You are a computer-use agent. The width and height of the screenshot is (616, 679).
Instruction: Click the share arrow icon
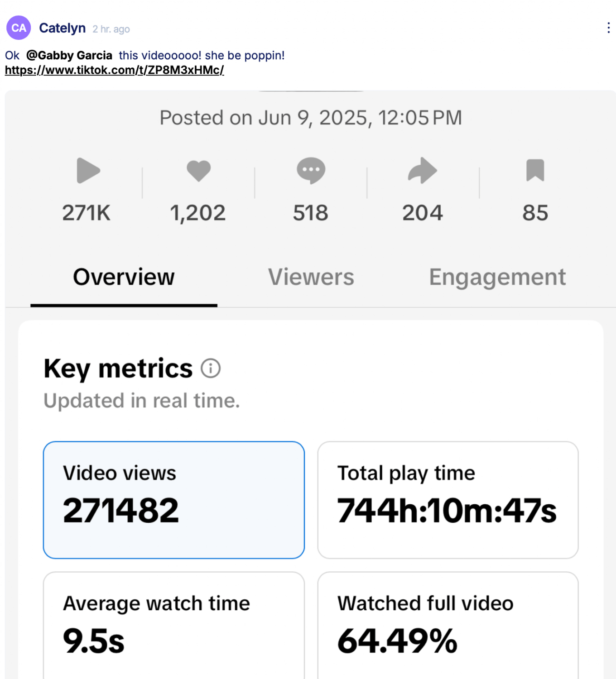click(x=423, y=171)
